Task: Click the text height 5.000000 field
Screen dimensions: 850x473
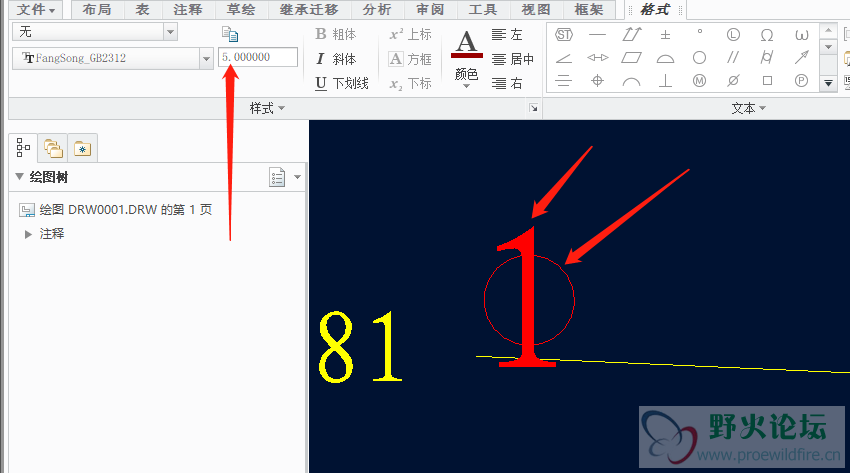Action: pos(258,57)
